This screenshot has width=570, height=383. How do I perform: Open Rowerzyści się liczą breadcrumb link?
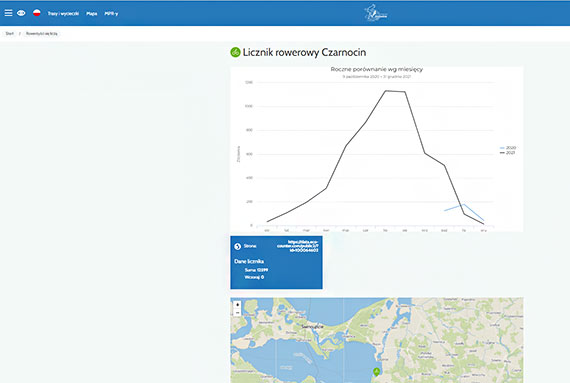[42, 33]
